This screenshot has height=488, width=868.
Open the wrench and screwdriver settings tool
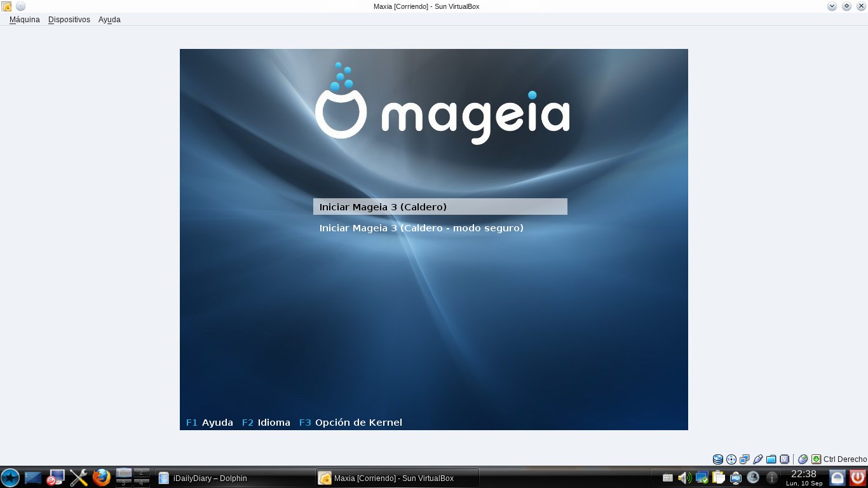click(x=79, y=478)
